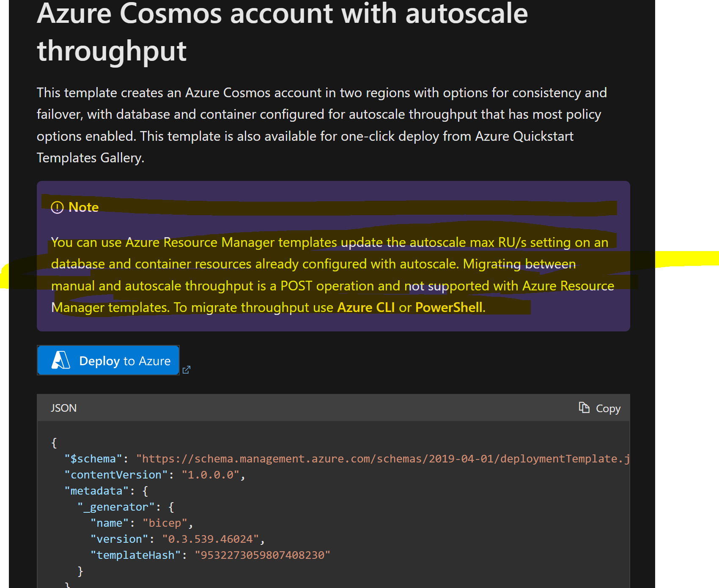Screen dimensions: 719x588
Task: Click the copy icon in code header
Action: pos(584,408)
